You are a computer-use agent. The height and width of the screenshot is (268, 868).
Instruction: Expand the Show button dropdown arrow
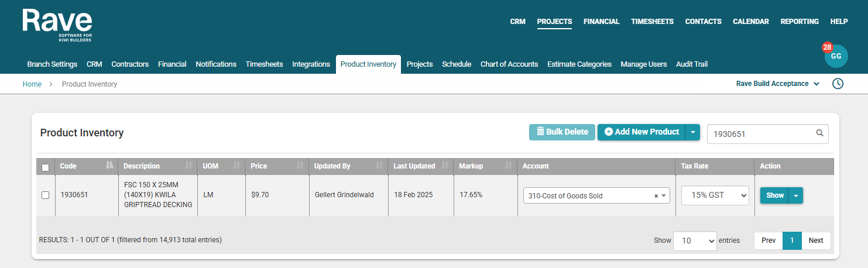pyautogui.click(x=796, y=195)
